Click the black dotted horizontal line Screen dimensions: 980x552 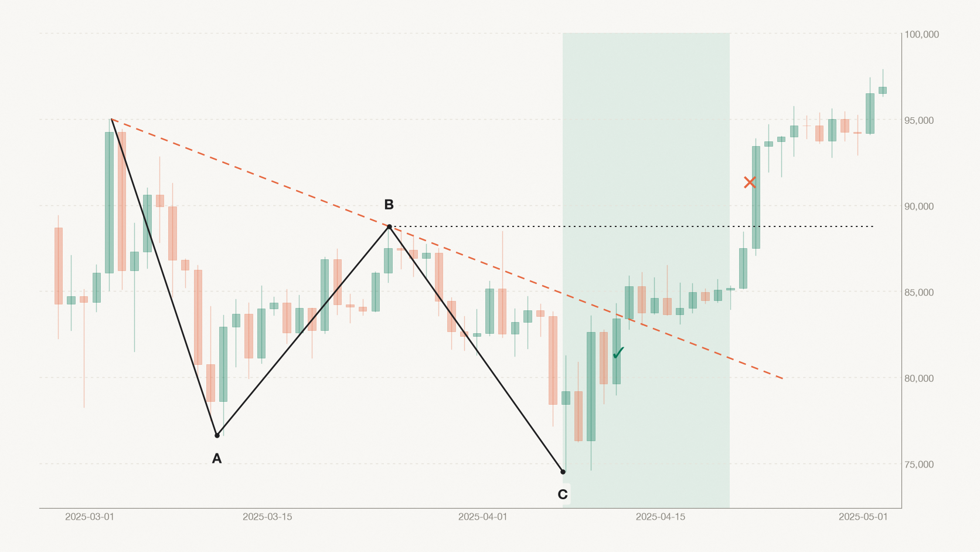coord(631,226)
